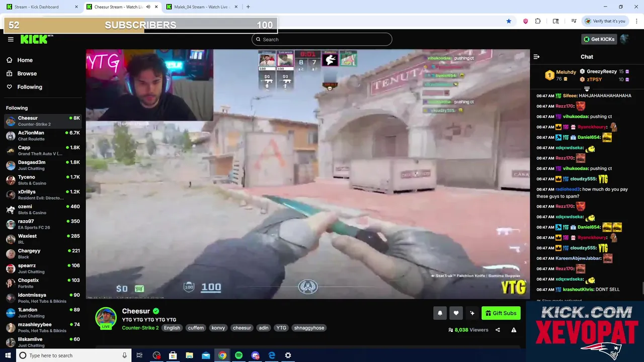Open Tyceno channel in Following list
Image resolution: width=644 pixels, height=362 pixels.
[43, 180]
